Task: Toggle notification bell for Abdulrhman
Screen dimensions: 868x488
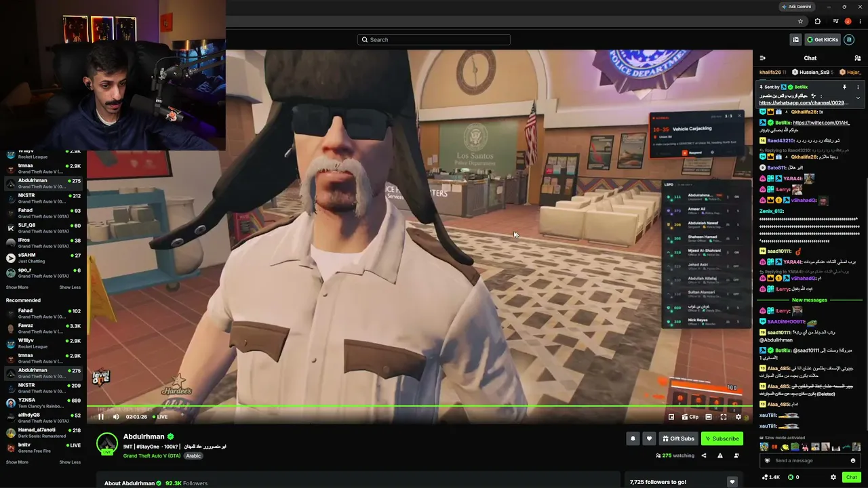Action: (x=633, y=439)
